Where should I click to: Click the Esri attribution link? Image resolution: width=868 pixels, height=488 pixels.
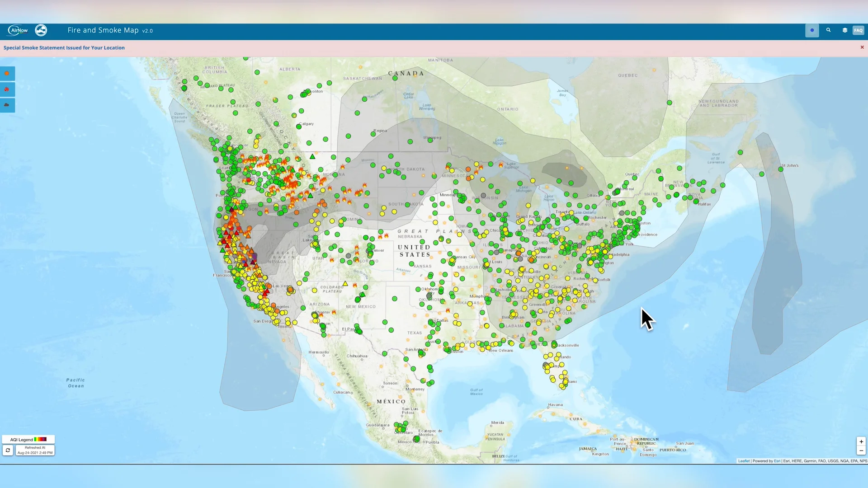pyautogui.click(x=778, y=461)
